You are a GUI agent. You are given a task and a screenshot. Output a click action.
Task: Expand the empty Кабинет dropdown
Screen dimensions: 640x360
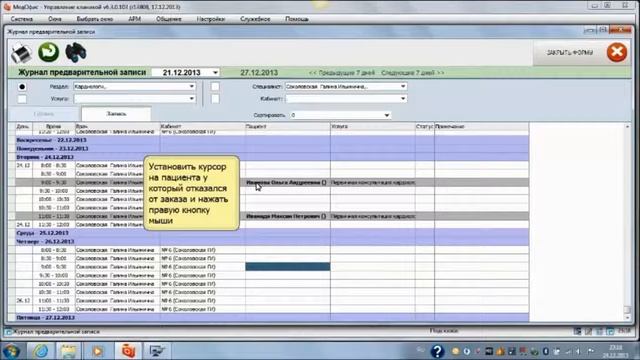[403, 99]
